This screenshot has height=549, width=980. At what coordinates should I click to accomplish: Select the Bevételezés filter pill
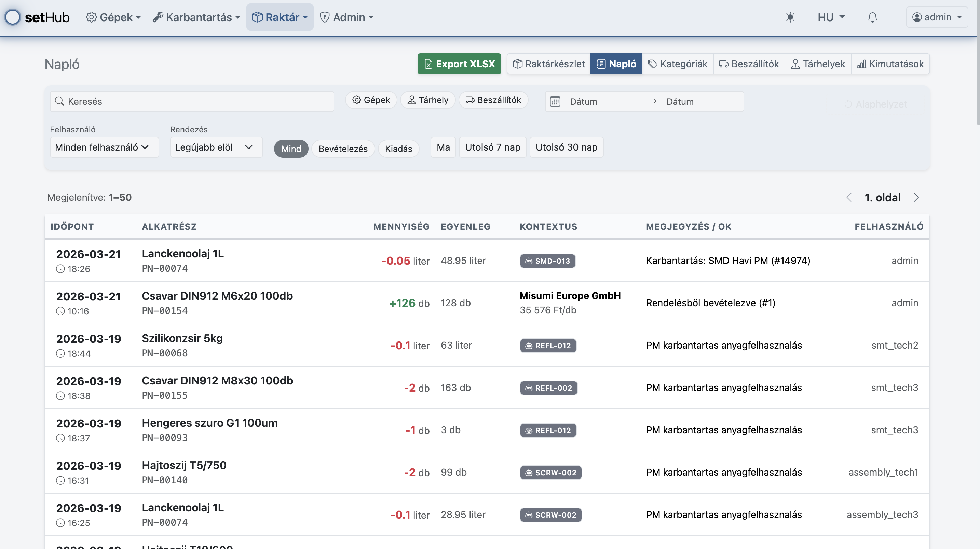(x=343, y=149)
